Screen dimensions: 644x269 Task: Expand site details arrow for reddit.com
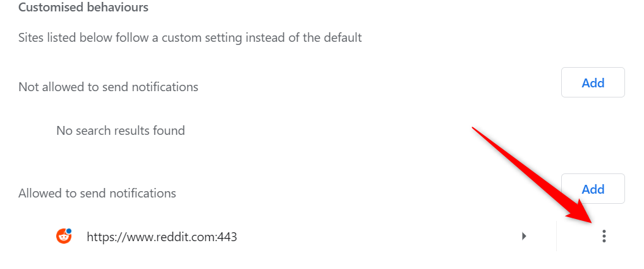coord(524,237)
